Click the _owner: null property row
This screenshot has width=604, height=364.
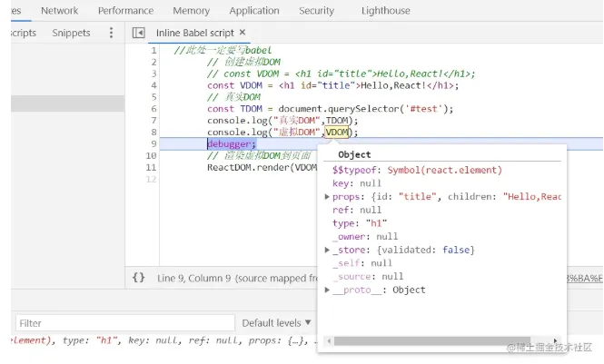coord(365,237)
